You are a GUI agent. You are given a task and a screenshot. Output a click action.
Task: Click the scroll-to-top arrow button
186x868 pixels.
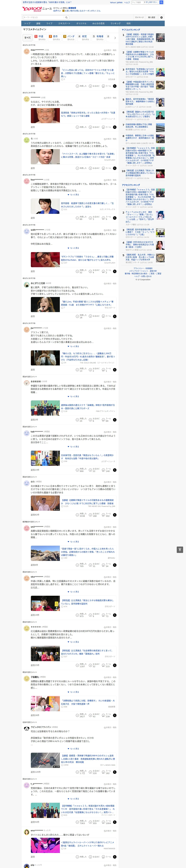(x=180, y=550)
